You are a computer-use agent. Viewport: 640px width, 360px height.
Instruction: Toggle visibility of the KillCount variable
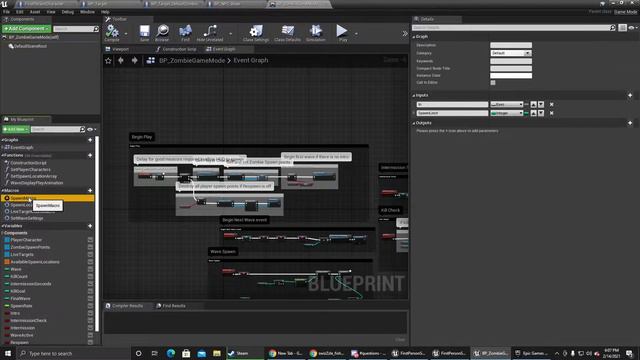[x=90, y=277]
